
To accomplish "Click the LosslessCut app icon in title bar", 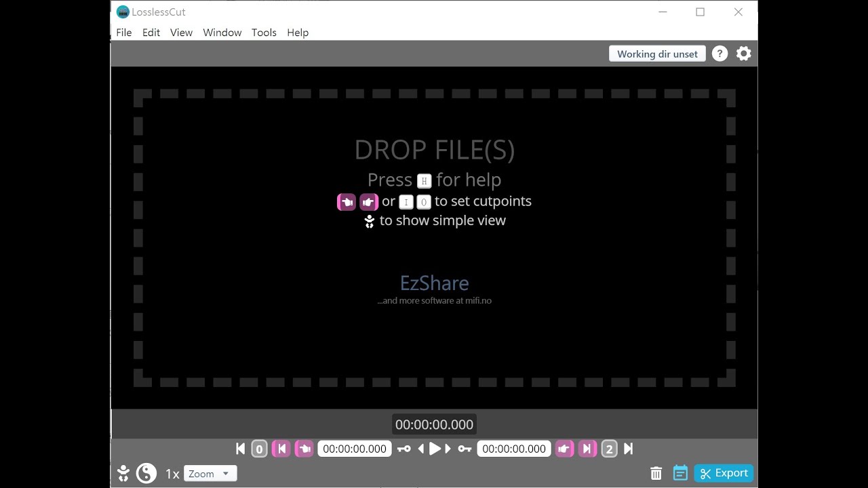I will (123, 12).
